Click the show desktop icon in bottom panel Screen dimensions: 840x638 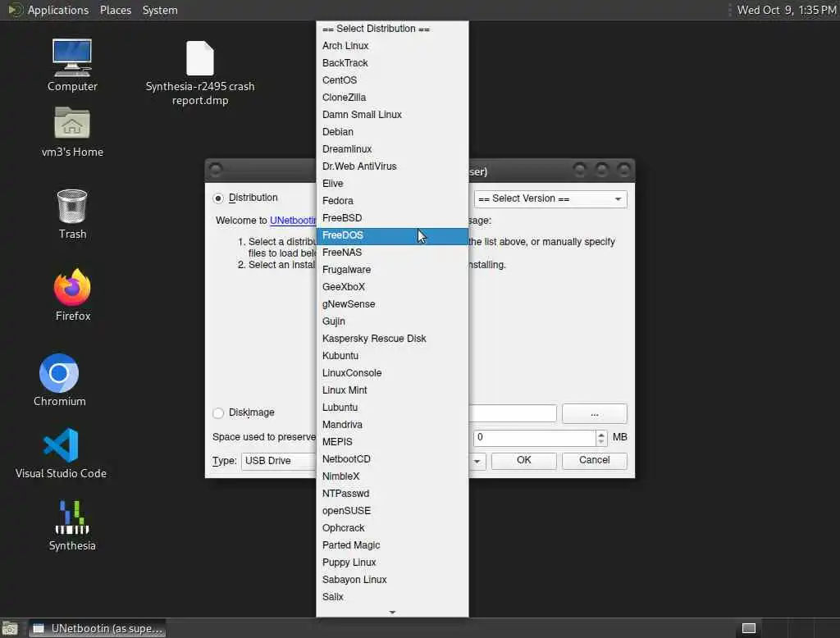coord(10,628)
